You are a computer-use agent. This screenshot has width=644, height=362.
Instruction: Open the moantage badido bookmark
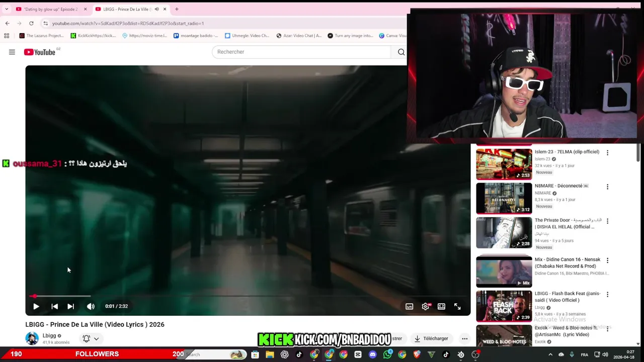(x=196, y=36)
